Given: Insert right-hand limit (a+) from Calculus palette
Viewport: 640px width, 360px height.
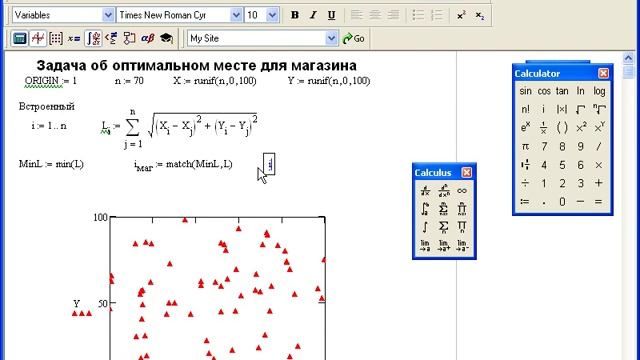Looking at the screenshot, I should tap(444, 245).
